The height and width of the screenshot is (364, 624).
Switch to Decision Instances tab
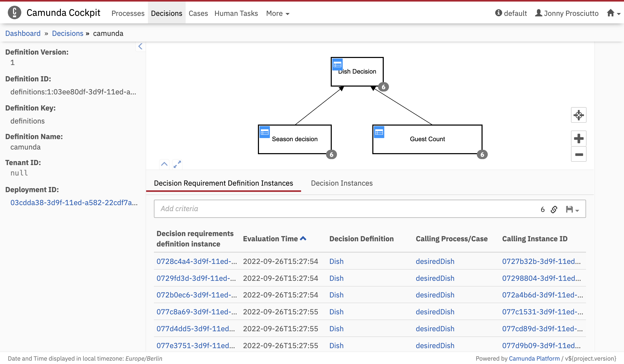(342, 183)
